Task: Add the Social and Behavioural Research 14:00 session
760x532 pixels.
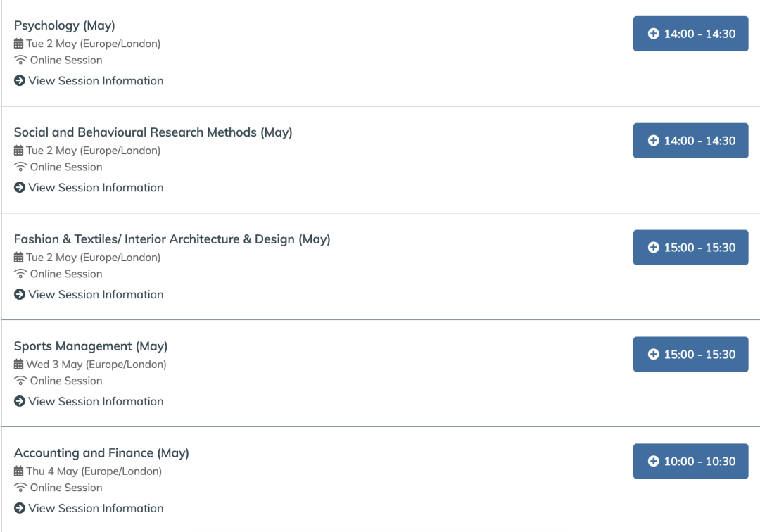Action: [x=691, y=141]
